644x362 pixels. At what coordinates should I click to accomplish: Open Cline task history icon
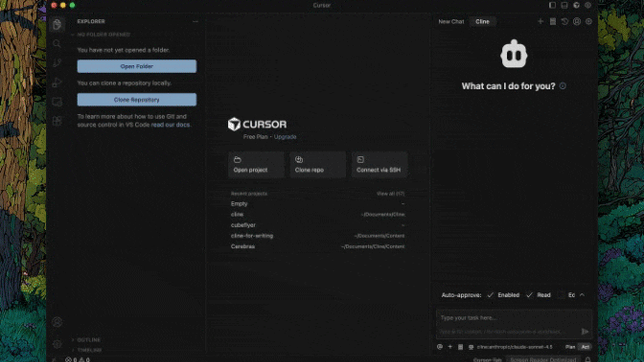pyautogui.click(x=565, y=22)
